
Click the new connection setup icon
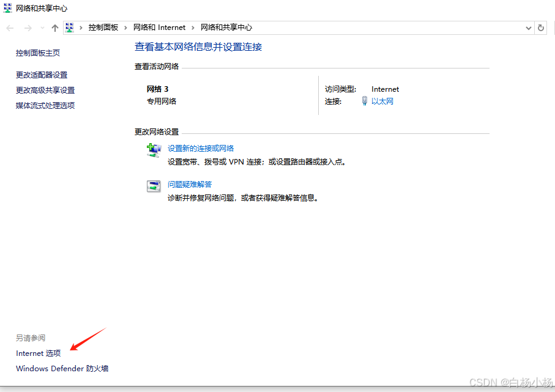[154, 150]
